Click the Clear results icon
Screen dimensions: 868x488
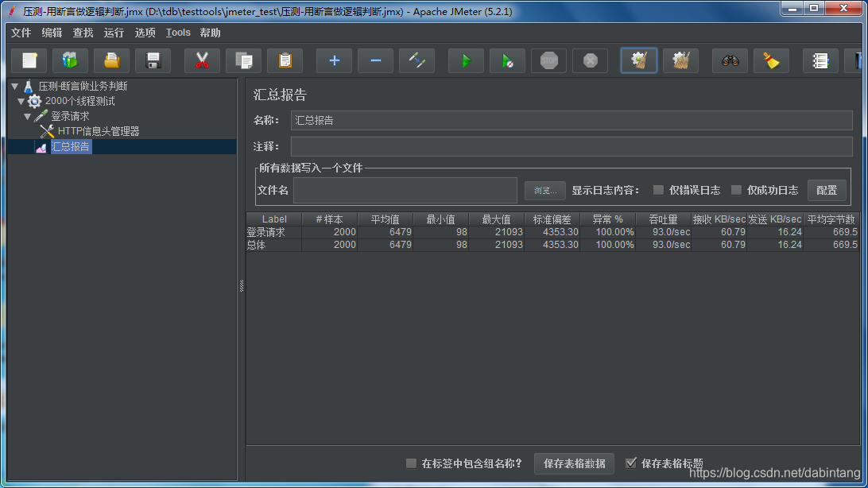coord(639,60)
